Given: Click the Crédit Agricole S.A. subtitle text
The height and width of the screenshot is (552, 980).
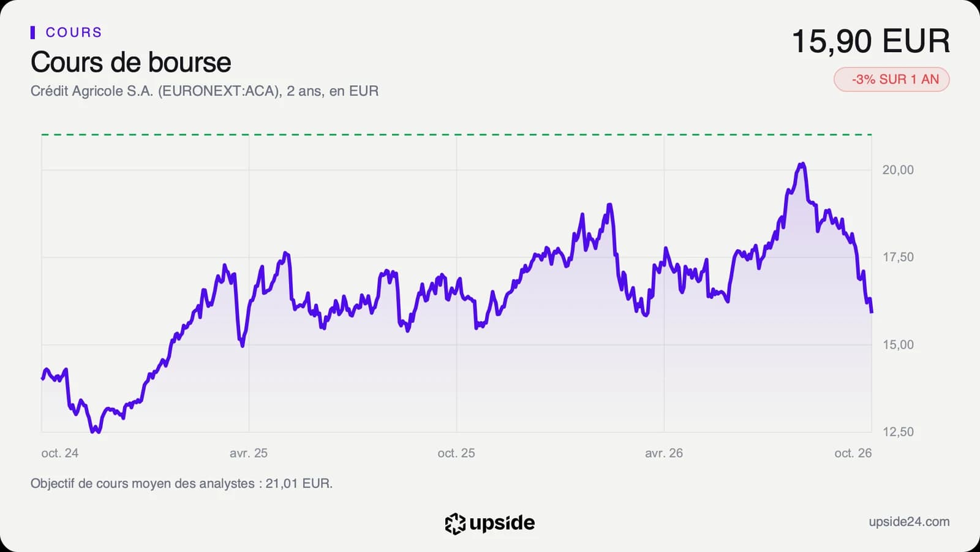Looking at the screenshot, I should (x=205, y=91).
